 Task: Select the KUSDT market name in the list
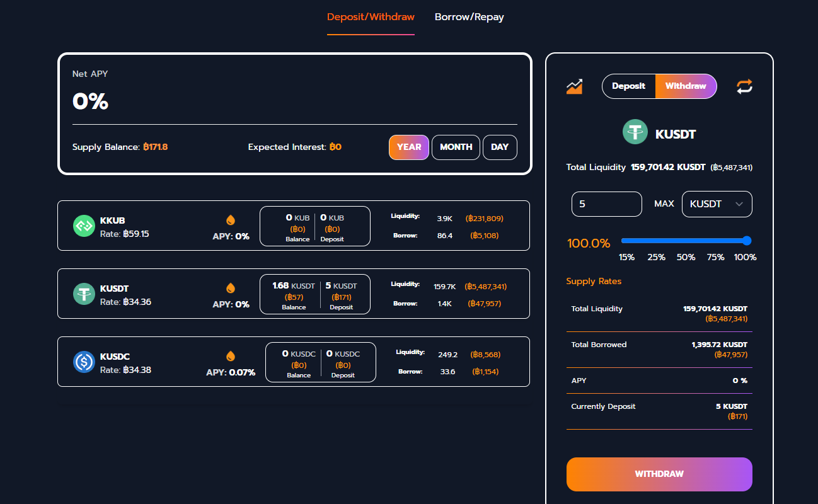114,289
